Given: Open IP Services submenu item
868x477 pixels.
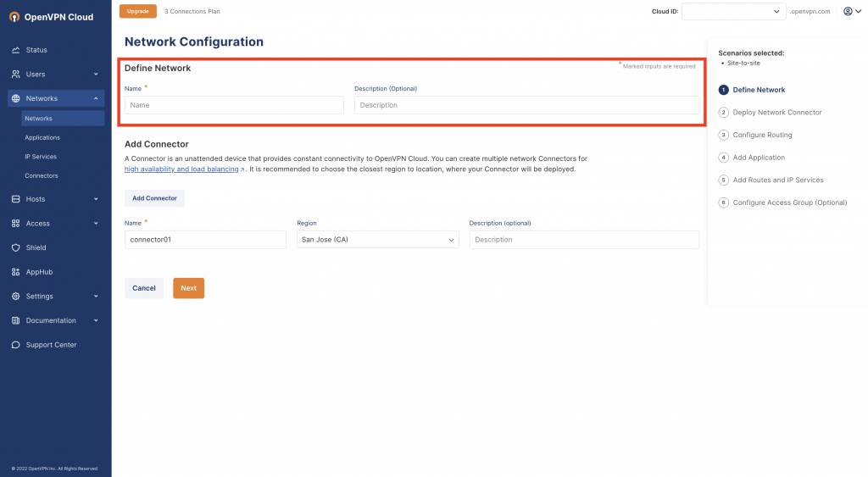Looking at the screenshot, I should point(41,157).
